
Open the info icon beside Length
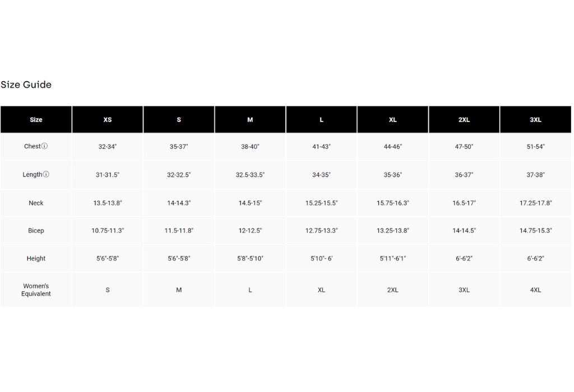(x=46, y=174)
